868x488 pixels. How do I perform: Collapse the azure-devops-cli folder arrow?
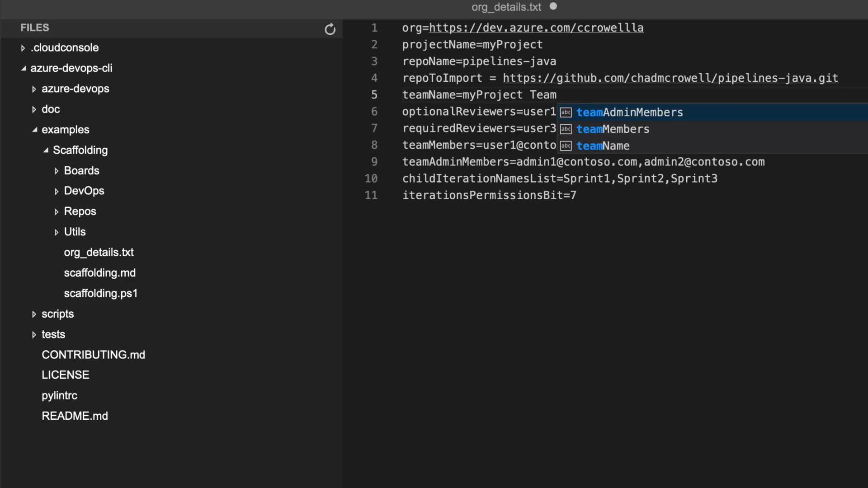coord(24,68)
